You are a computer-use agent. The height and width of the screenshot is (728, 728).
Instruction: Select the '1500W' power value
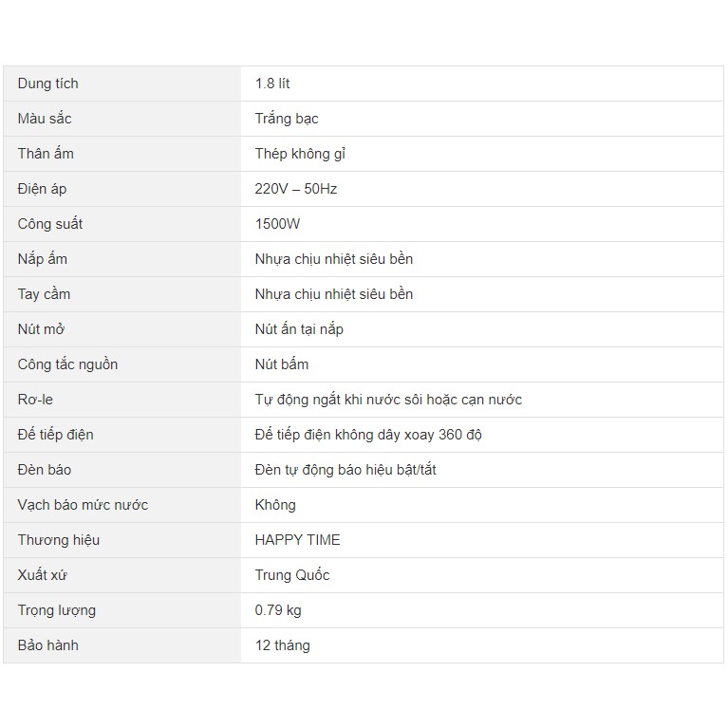click(278, 224)
